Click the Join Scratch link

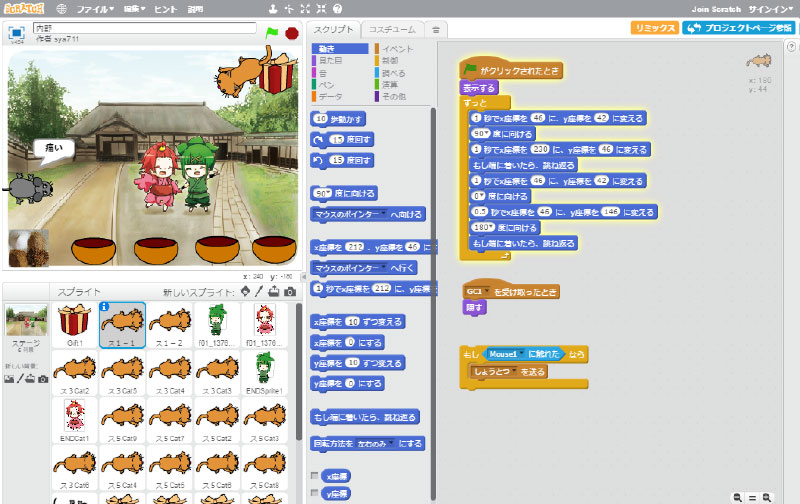pos(716,9)
